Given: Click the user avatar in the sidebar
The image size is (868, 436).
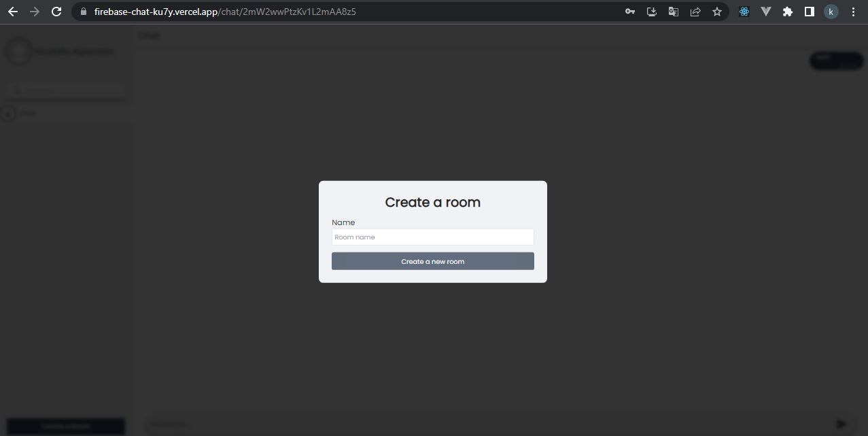Looking at the screenshot, I should point(19,51).
